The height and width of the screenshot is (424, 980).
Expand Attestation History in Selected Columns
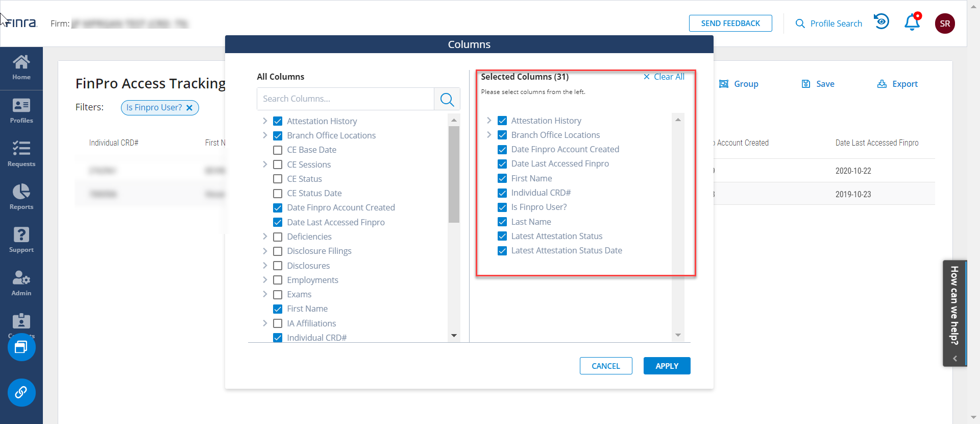pos(489,121)
